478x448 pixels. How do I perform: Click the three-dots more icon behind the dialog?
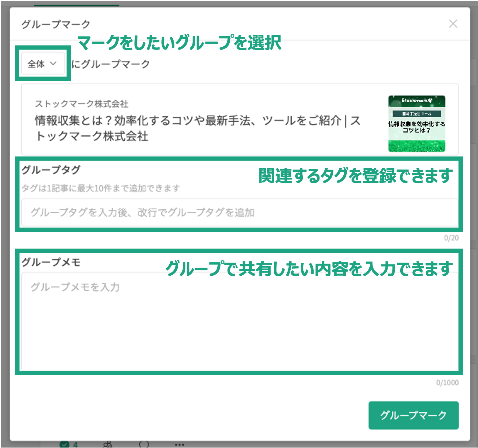180,445
